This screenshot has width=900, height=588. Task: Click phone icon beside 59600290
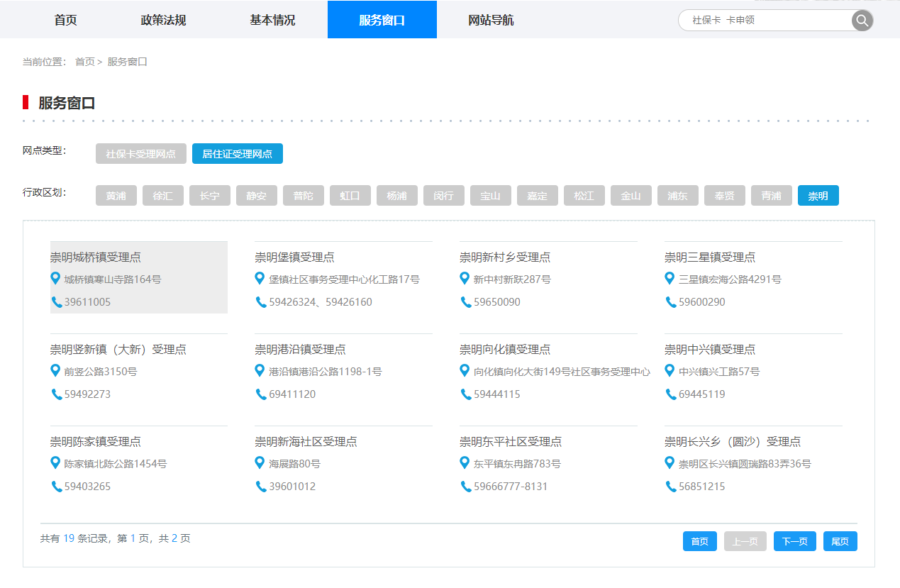670,302
